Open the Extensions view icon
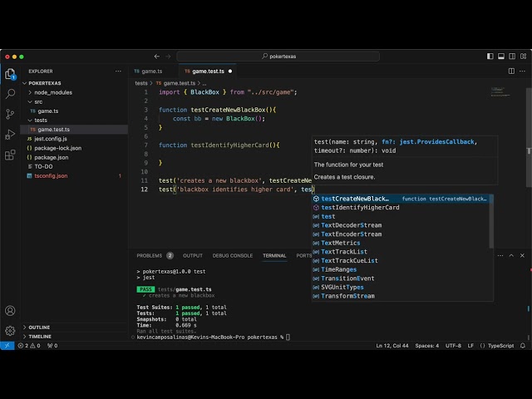The image size is (532, 399). tap(10, 155)
